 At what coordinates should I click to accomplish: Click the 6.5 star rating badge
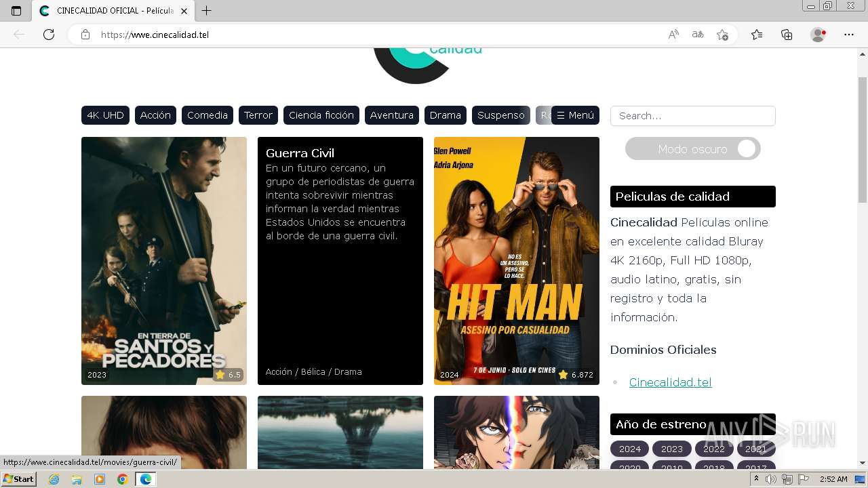click(x=229, y=375)
